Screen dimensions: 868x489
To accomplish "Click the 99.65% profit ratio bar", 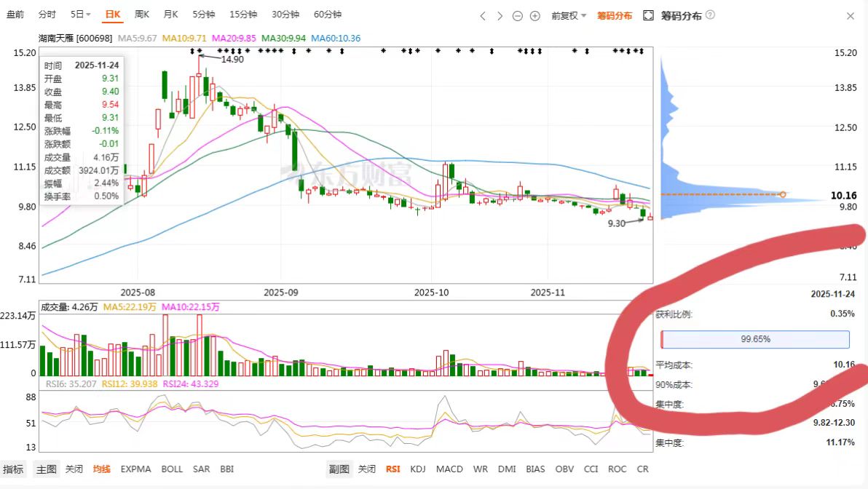I will coord(755,339).
